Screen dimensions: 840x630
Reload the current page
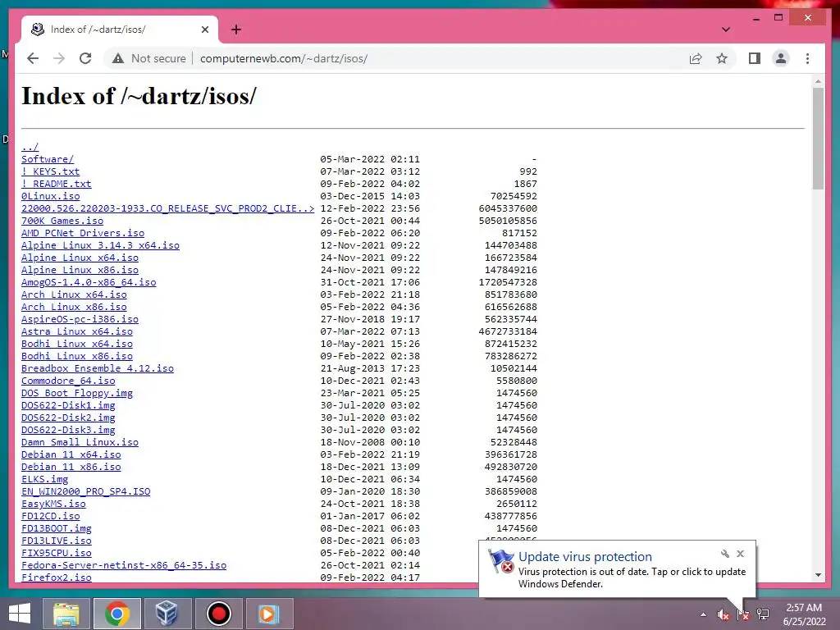[x=85, y=58]
